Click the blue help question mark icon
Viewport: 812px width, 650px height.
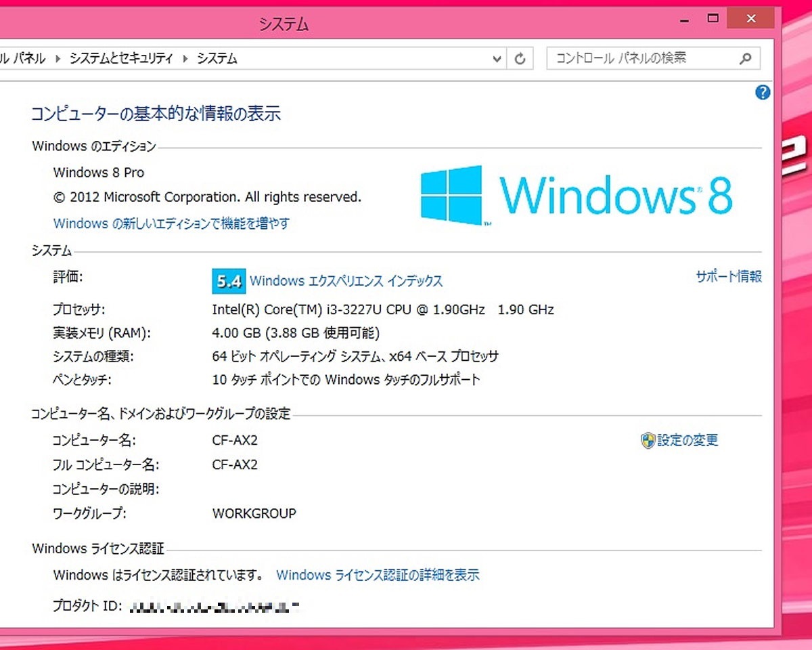[763, 93]
